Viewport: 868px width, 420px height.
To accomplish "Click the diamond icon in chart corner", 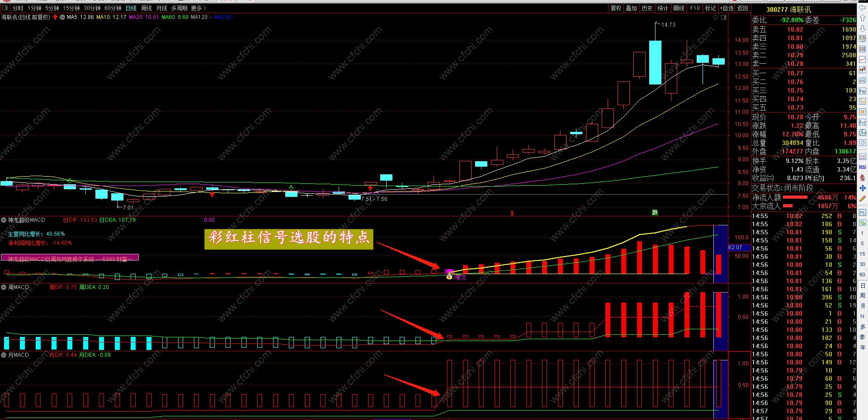I will [715, 18].
